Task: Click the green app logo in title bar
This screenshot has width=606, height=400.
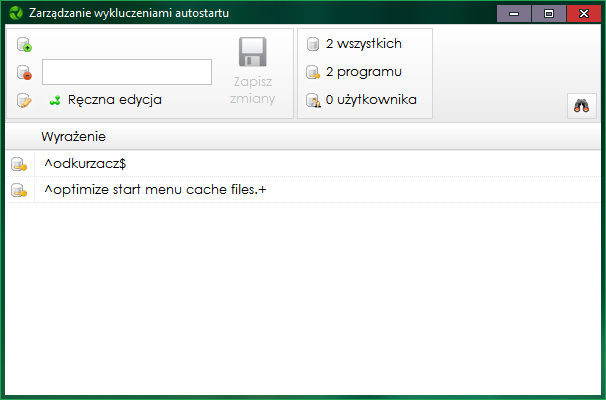Action: (16, 13)
